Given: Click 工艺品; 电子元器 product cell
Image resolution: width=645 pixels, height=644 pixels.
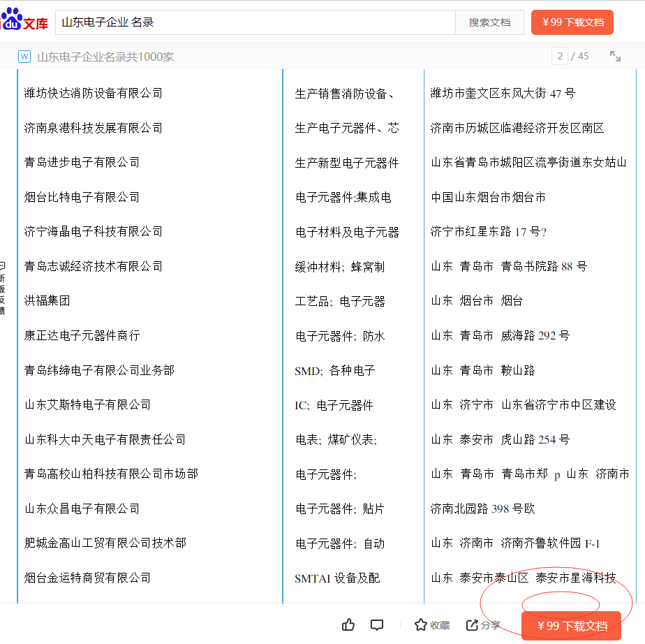Looking at the screenshot, I should [340, 302].
